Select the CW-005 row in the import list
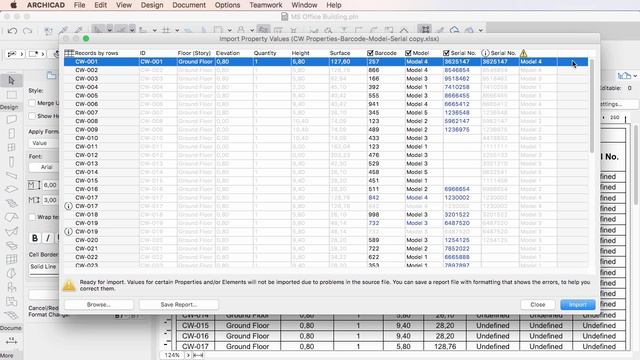This screenshot has height=360, width=640. pos(326,96)
